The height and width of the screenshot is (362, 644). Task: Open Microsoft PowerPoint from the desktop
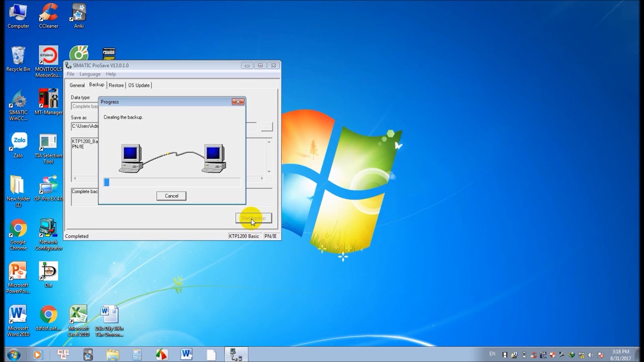(18, 278)
